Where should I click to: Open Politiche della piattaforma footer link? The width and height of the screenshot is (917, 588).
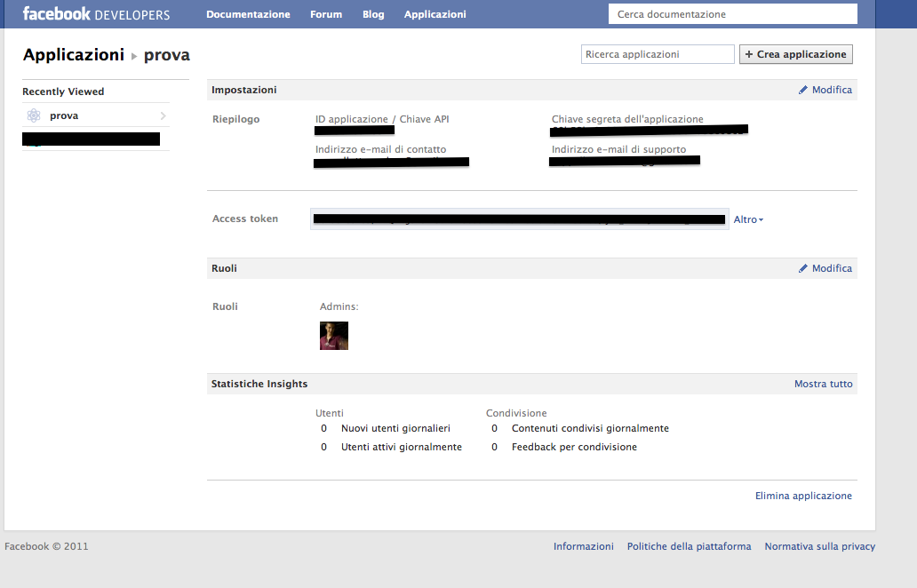tap(689, 546)
